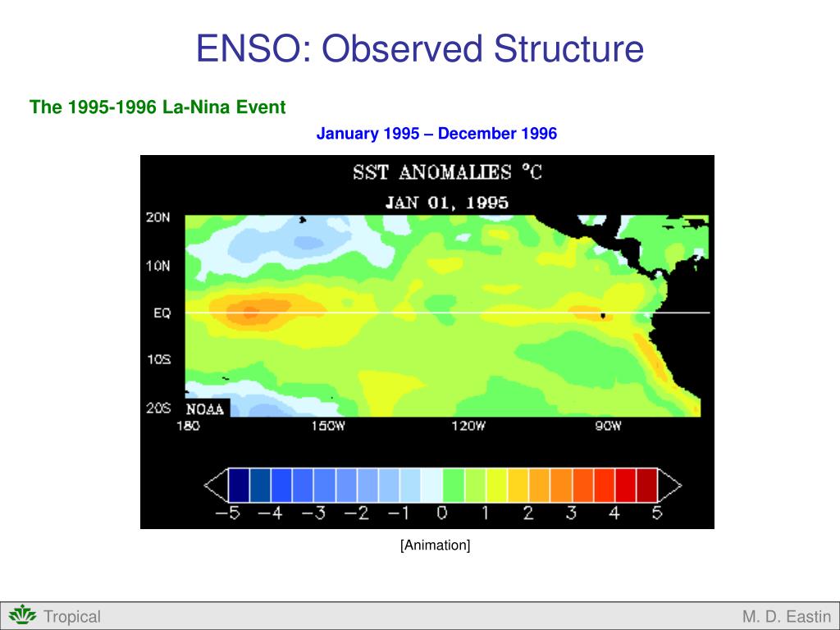Click the SST ANOMALIES °C map title

(450, 172)
